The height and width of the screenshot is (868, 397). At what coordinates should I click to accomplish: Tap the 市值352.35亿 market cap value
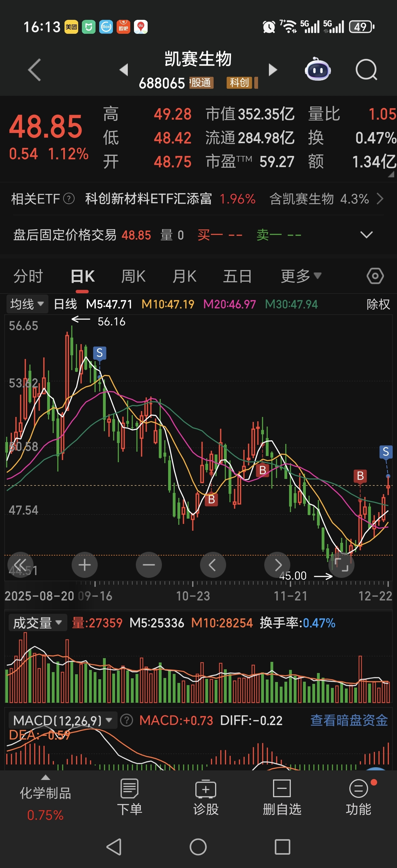[x=250, y=114]
